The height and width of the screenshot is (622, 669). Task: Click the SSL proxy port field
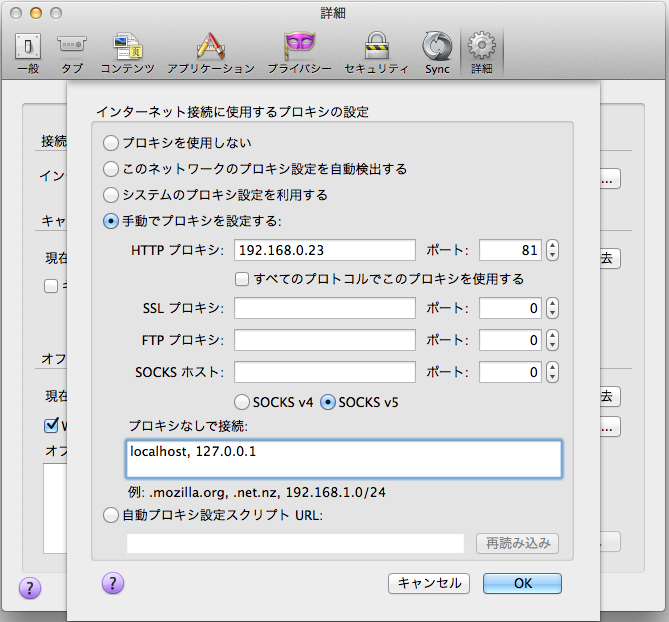(x=510, y=308)
